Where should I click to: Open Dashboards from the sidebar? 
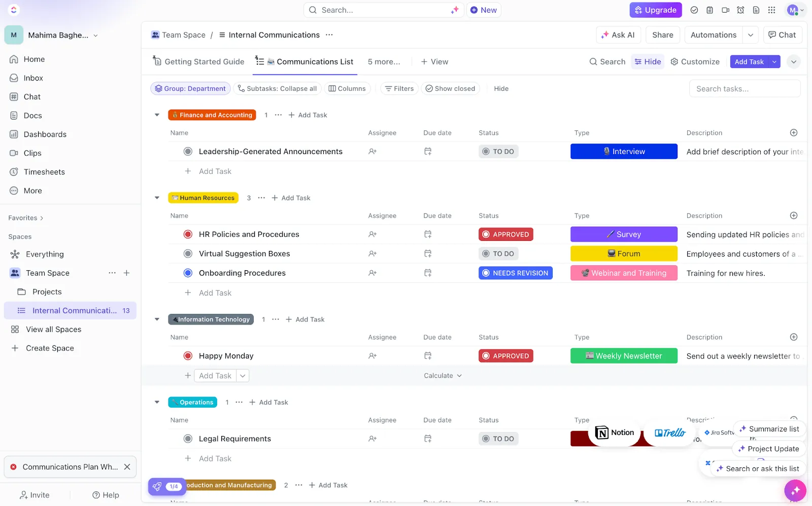(x=45, y=134)
